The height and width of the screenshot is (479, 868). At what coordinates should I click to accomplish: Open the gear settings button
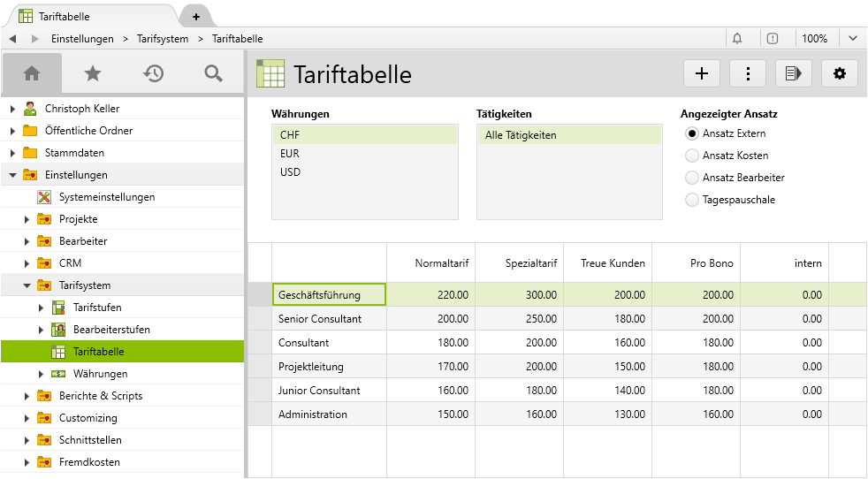[x=839, y=73]
